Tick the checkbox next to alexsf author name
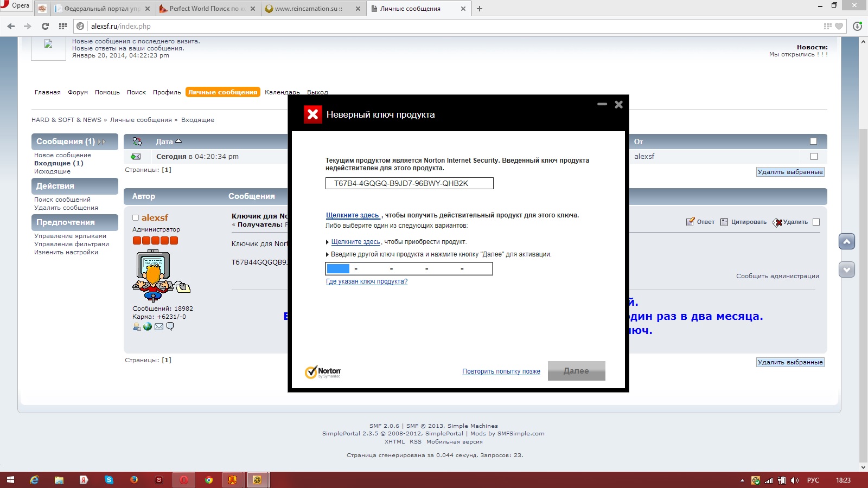 [136, 218]
